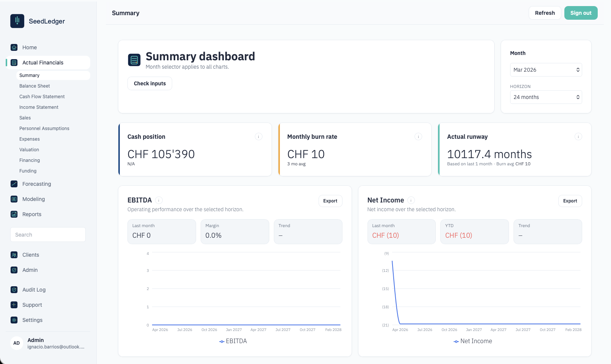611x364 pixels.
Task: Open Modeling section
Action: pos(48,199)
